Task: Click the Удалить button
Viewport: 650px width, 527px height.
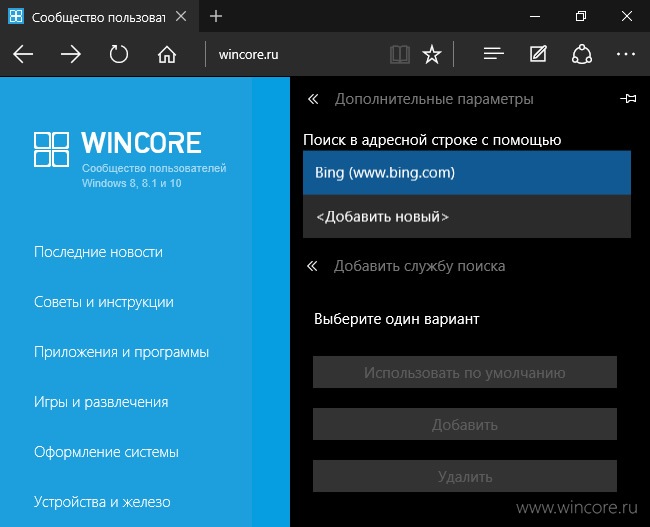Action: tap(465, 476)
